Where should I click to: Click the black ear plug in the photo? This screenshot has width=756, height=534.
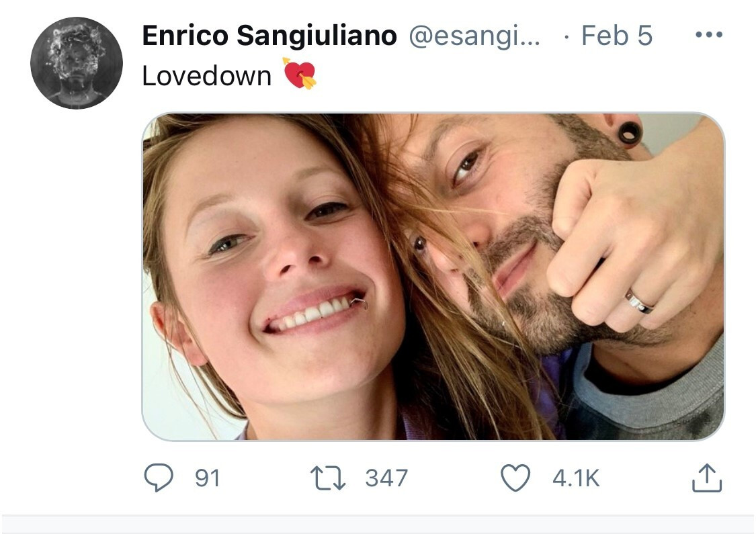pos(629,132)
